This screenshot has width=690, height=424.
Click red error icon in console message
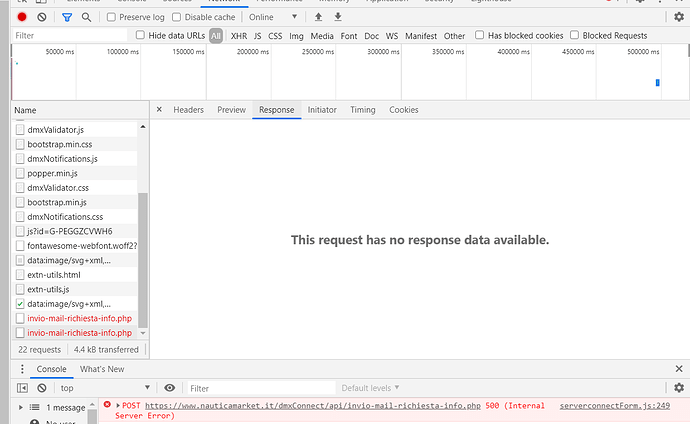tap(107, 404)
